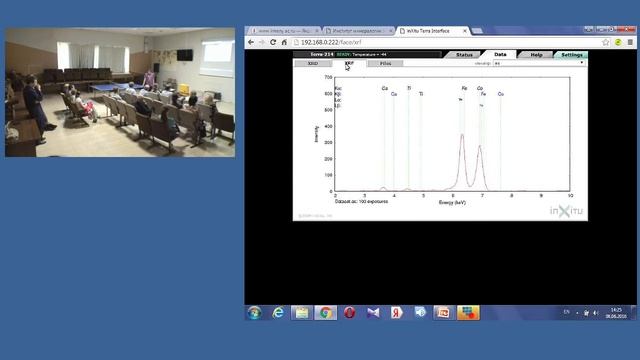Reload the page with the refresh icon
The image size is (640, 360).
[x=273, y=42]
